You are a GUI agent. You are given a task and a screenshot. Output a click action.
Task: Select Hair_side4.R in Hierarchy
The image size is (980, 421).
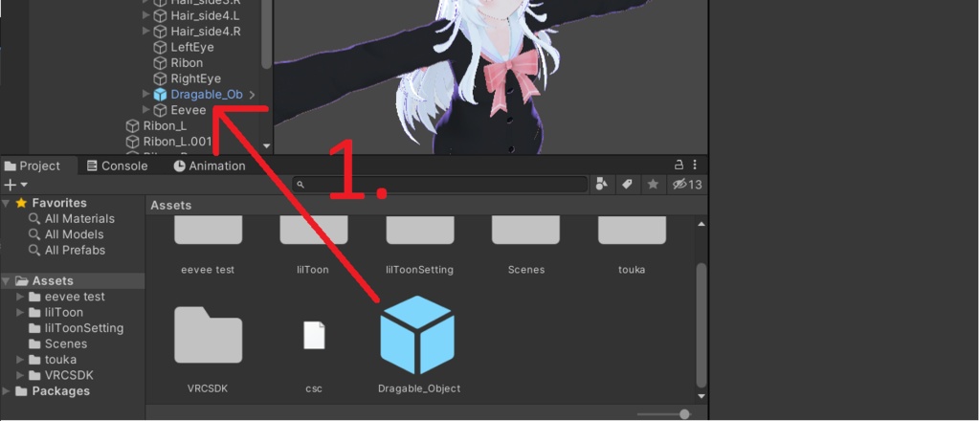206,32
